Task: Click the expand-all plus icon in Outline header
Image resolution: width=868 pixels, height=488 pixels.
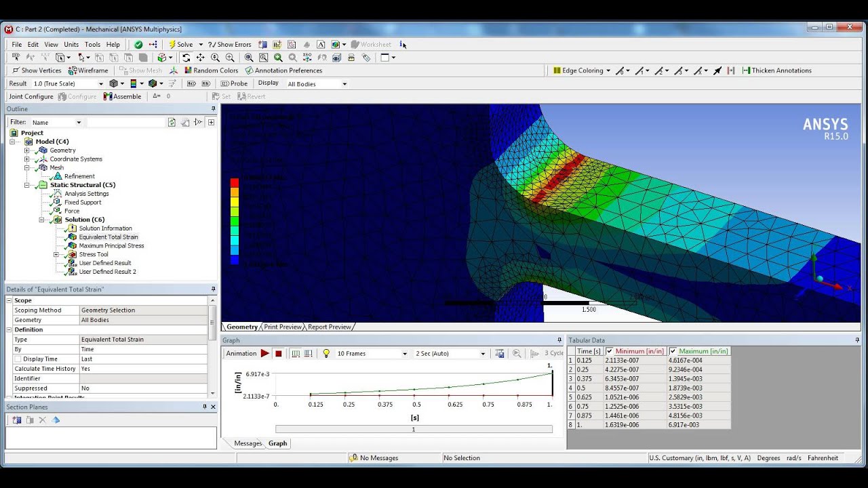Action: (x=211, y=122)
